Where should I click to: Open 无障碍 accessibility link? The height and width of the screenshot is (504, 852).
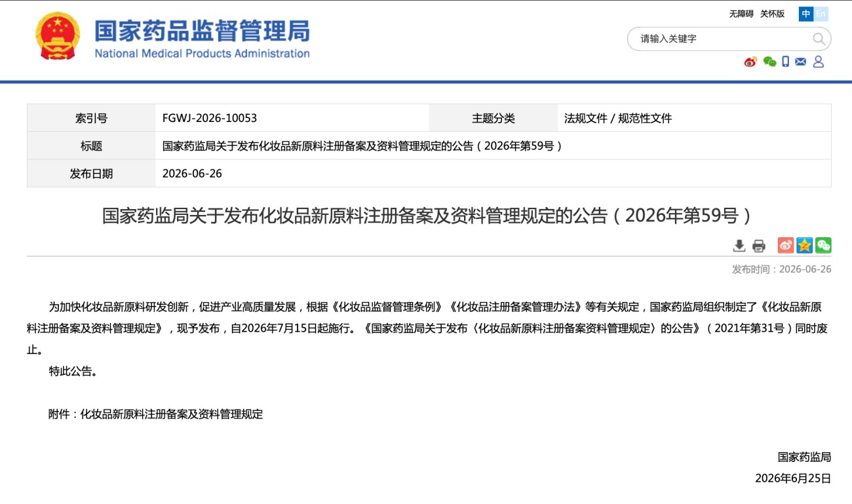(x=741, y=14)
